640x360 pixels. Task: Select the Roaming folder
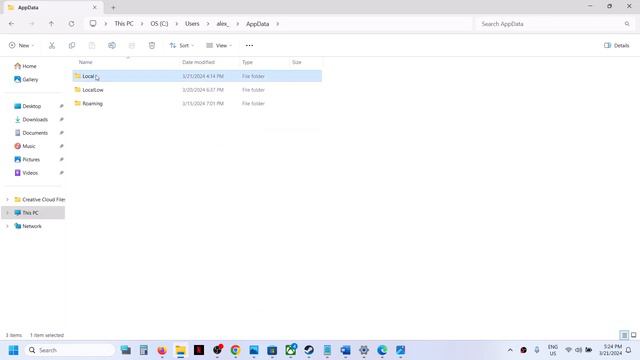coord(197,104)
